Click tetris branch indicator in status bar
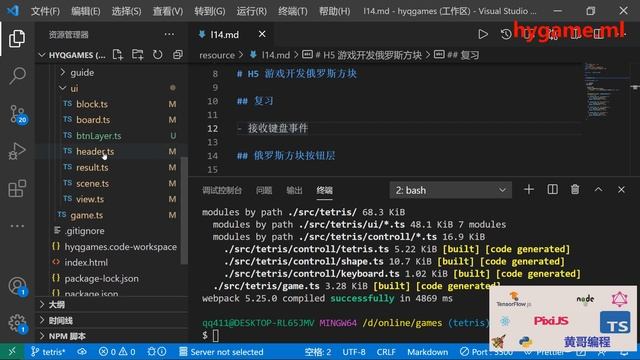 [x=48, y=351]
